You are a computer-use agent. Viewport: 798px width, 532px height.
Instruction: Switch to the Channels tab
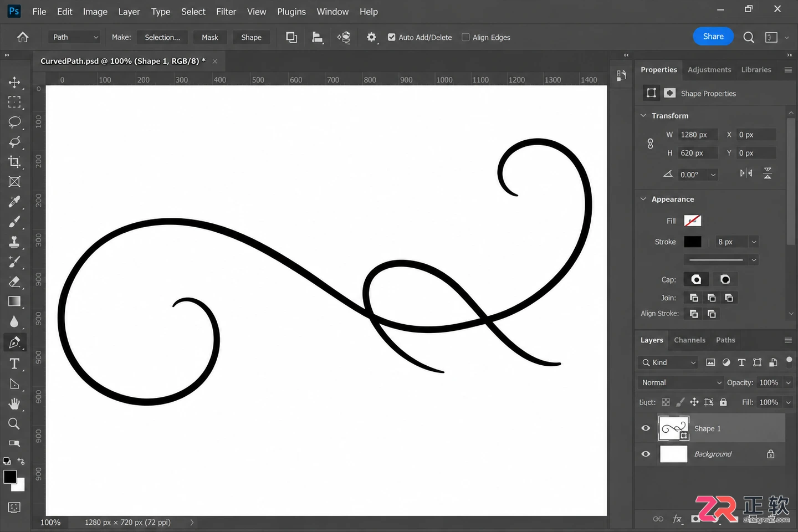[x=689, y=340]
